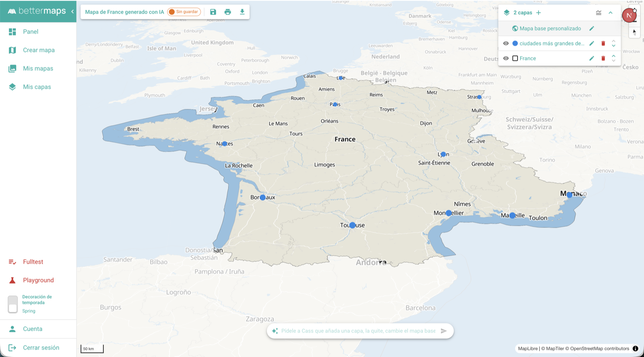Click the Toulouse city marker

point(353,225)
